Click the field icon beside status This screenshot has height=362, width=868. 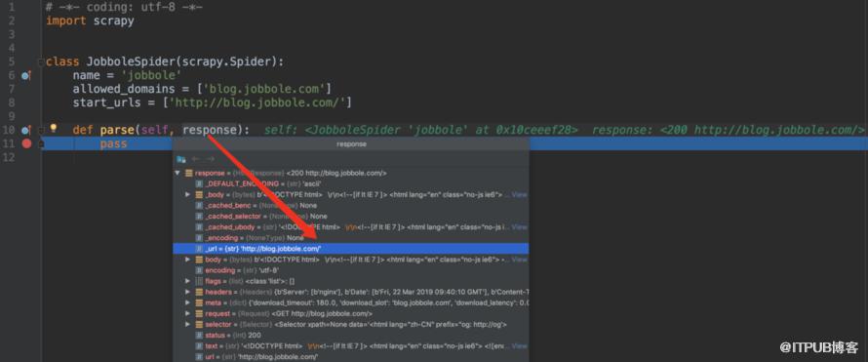click(199, 336)
